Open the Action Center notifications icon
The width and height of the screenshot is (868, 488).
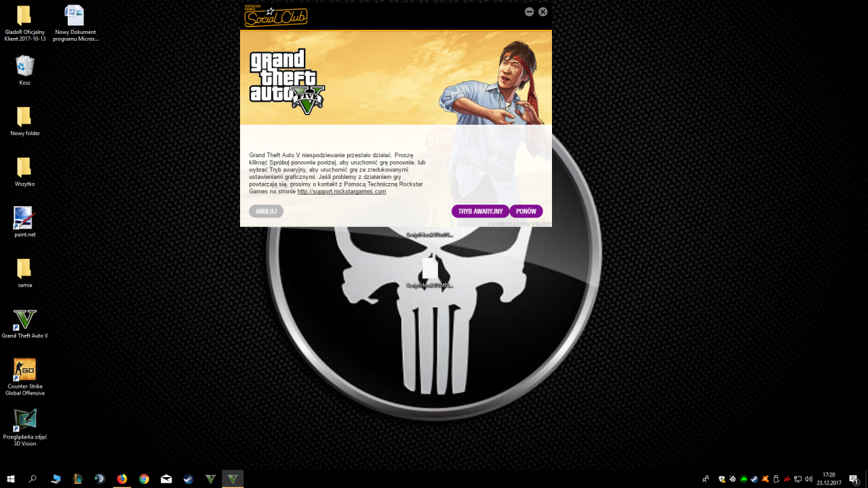(x=854, y=479)
